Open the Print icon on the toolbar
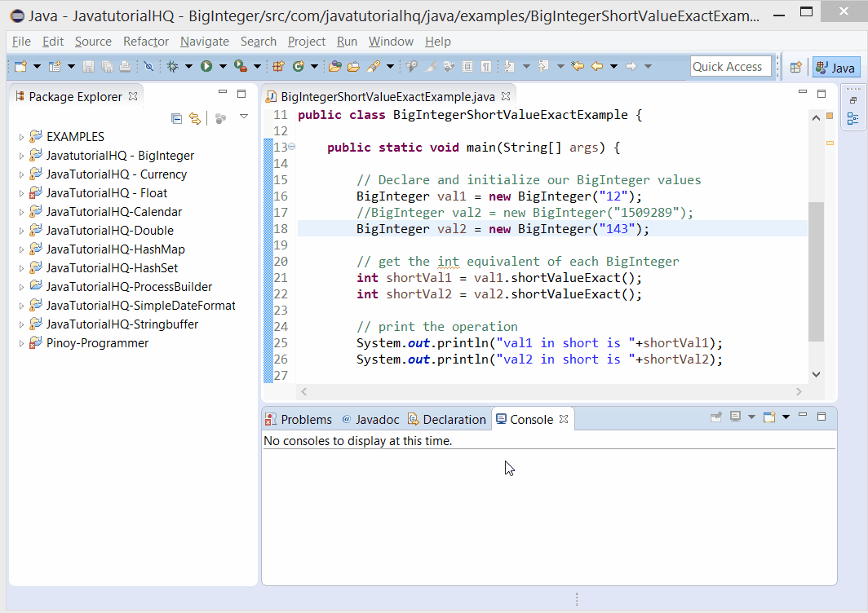This screenshot has height=613, width=868. coord(126,67)
